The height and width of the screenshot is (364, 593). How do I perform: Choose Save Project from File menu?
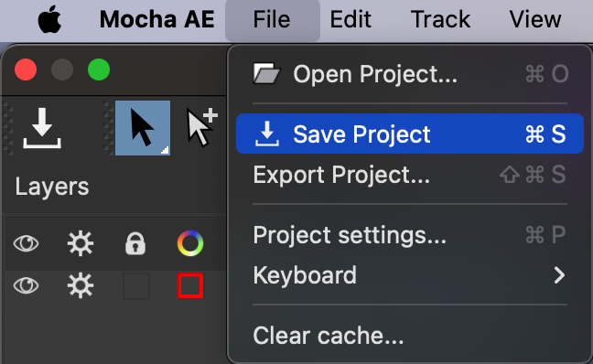pos(410,134)
